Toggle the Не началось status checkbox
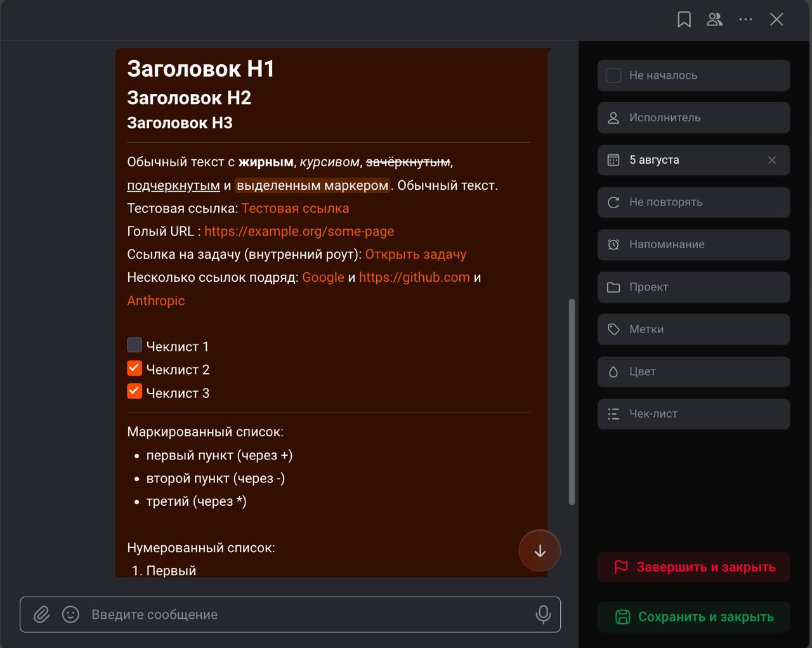The image size is (812, 648). click(613, 76)
